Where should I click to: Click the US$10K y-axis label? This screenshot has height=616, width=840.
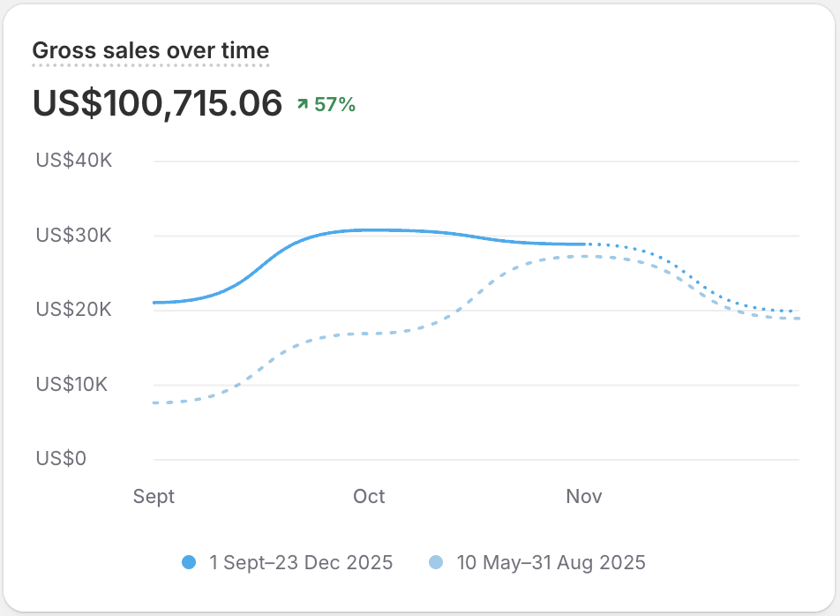click(74, 385)
